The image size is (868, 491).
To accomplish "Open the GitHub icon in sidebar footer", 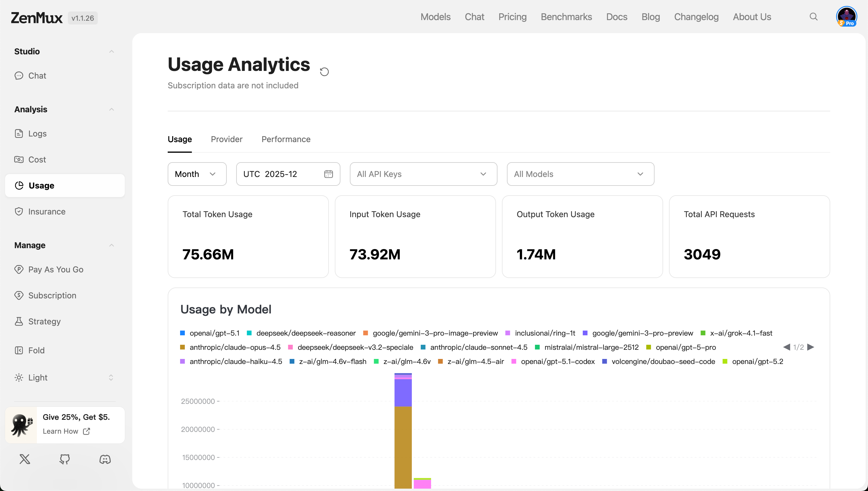I will (65, 459).
